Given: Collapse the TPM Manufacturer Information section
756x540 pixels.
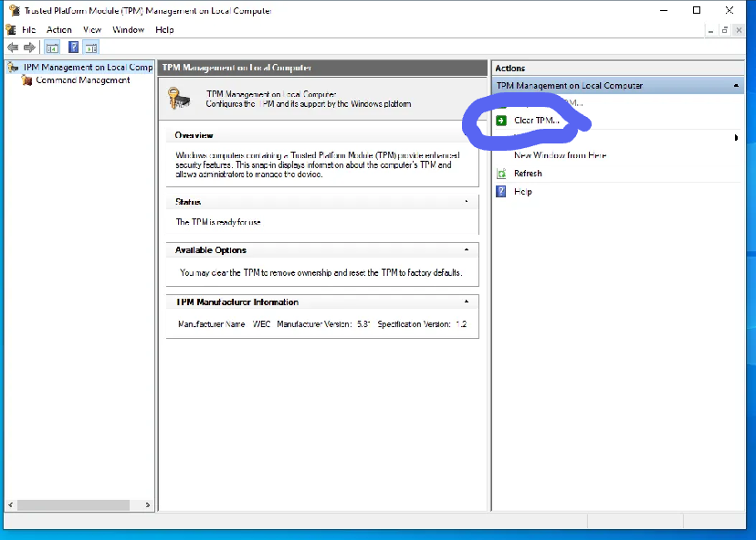Looking at the screenshot, I should pos(467,302).
